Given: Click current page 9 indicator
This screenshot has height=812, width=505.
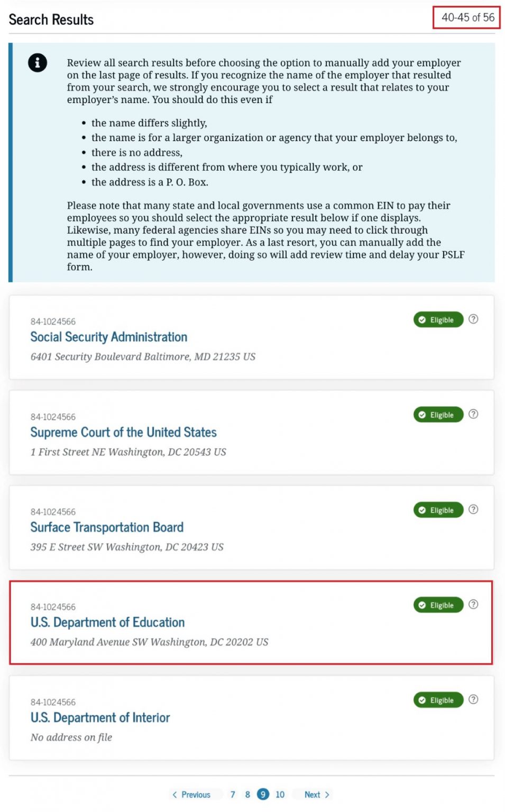Looking at the screenshot, I should [263, 795].
